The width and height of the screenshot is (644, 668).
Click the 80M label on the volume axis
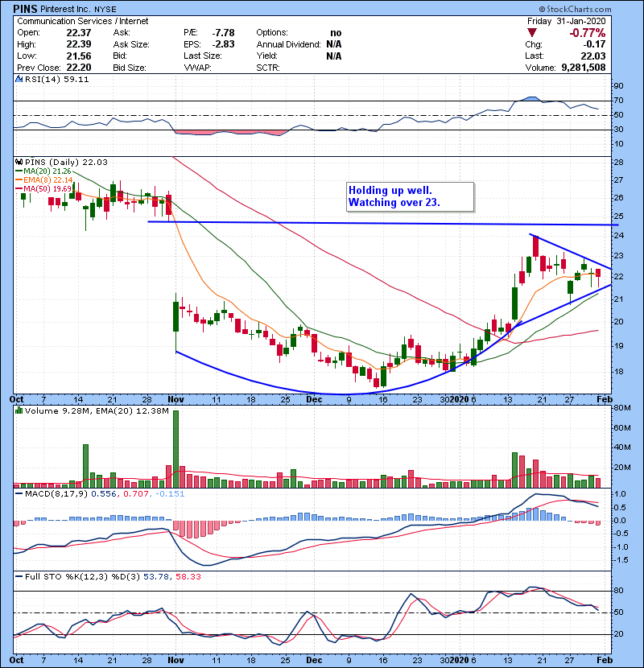[x=621, y=408]
